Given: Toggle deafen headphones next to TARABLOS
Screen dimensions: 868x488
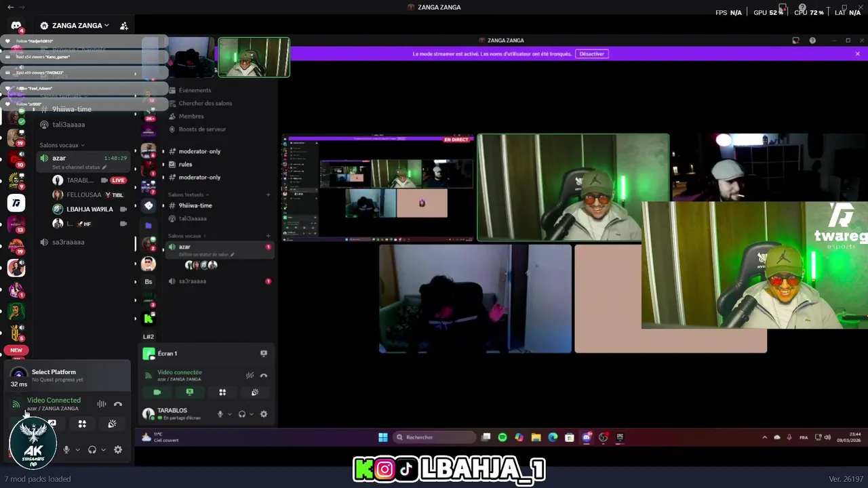Looking at the screenshot, I should 242,414.
